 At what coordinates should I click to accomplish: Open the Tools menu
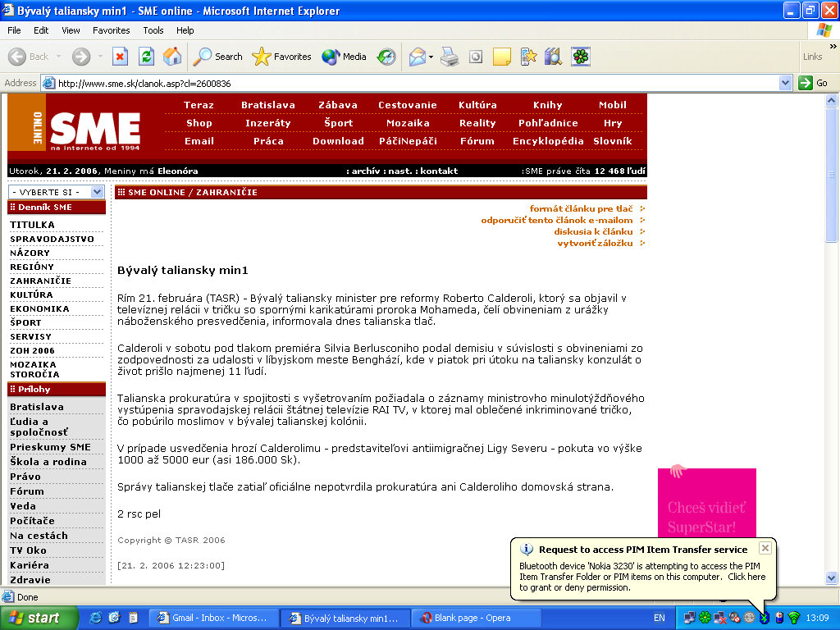153,30
